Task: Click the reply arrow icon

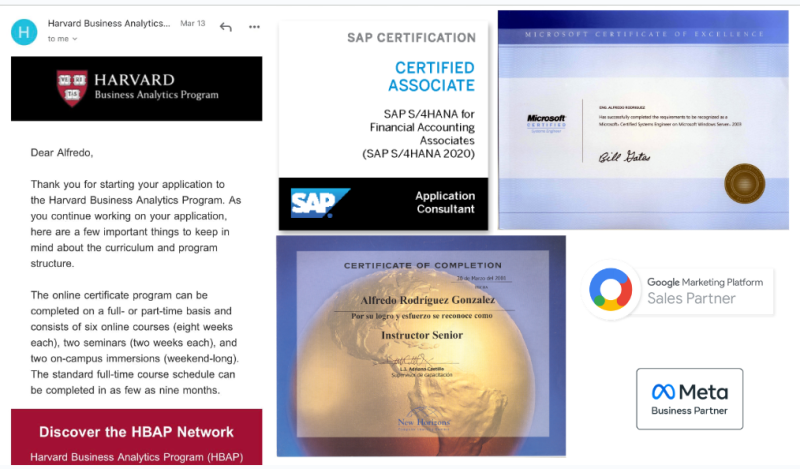Action: click(226, 27)
